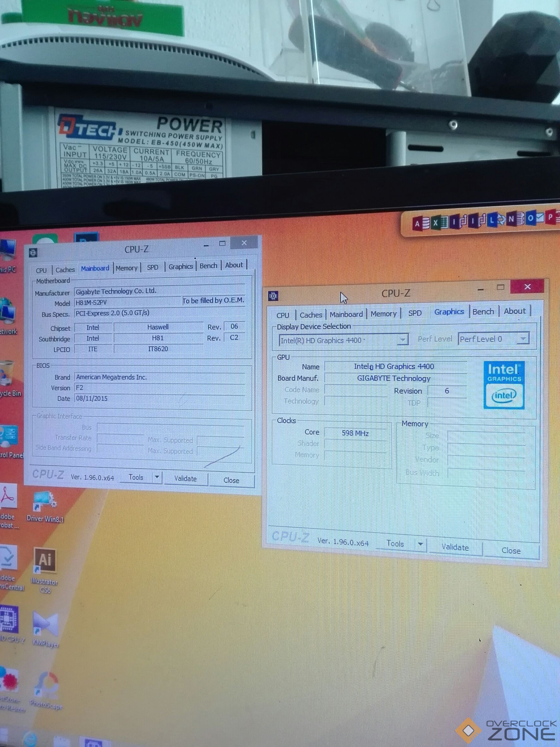Image resolution: width=560 pixels, height=747 pixels.
Task: Click Tools button in the Mainboard CPU-Z window
Action: [x=136, y=477]
